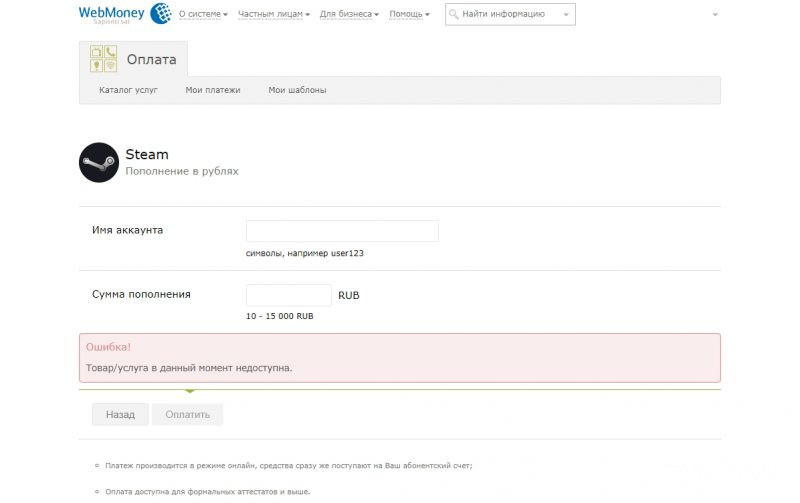Select the 'Оплата' tab
The width and height of the screenshot is (800, 503).
tap(133, 59)
